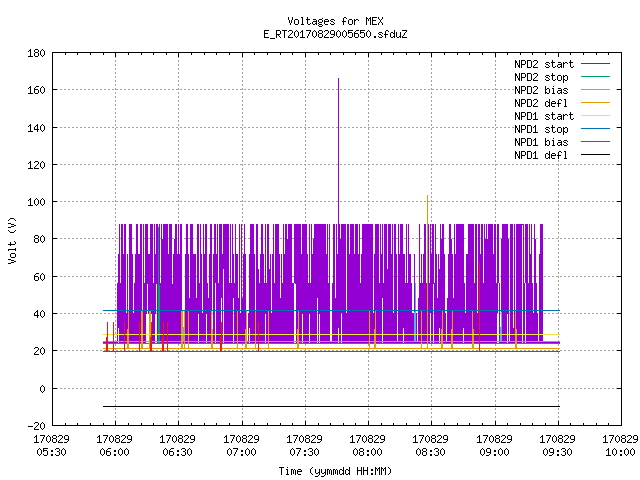Click the green NPD2 stop legend line
This screenshot has height=480, width=640.
coord(595,76)
